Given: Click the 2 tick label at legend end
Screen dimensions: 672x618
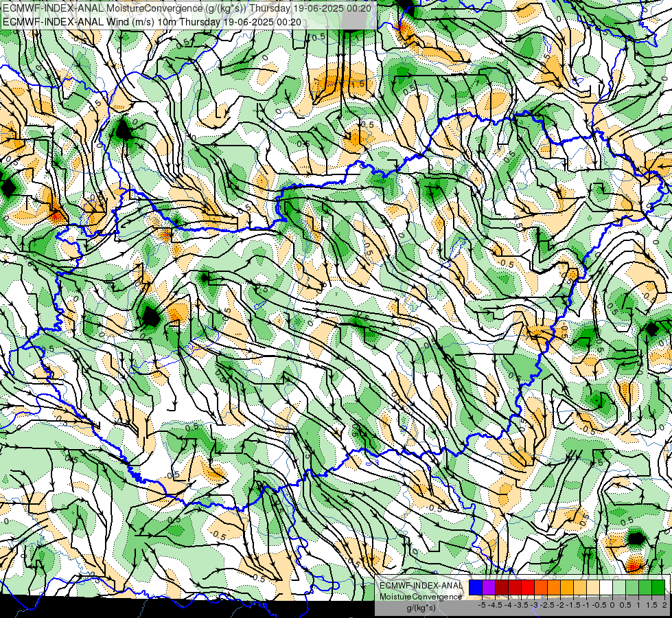Looking at the screenshot, I should 664,605.
